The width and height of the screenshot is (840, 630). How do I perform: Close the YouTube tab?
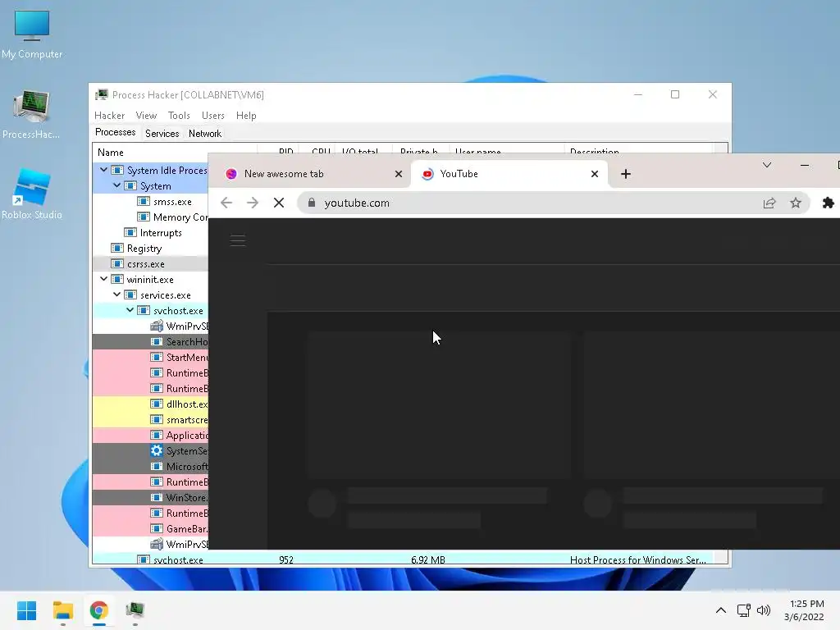594,174
